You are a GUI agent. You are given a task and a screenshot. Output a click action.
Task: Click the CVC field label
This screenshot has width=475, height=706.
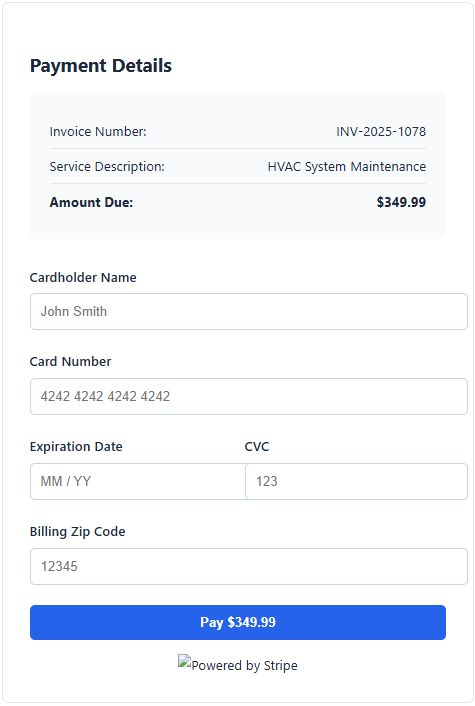(257, 447)
